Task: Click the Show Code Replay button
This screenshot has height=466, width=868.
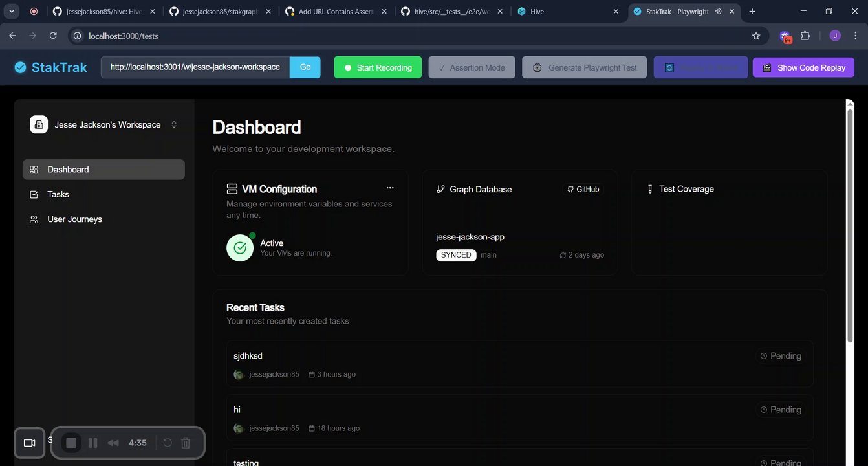Action: (803, 67)
